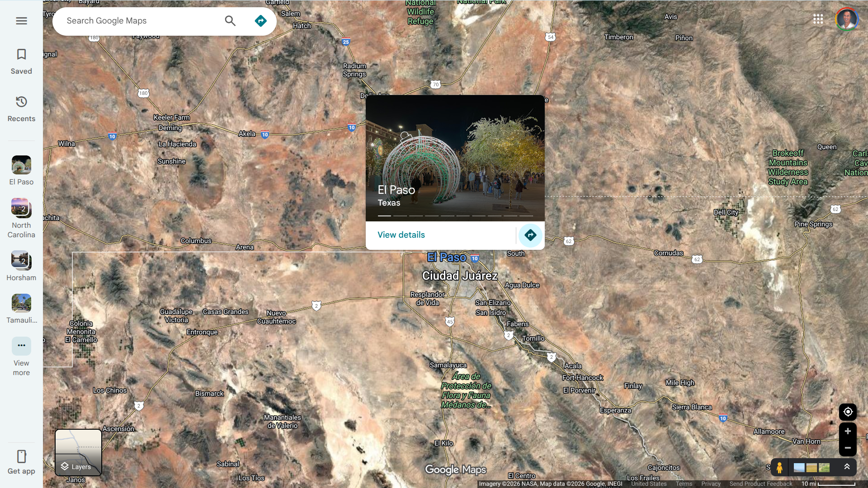Image resolution: width=868 pixels, height=488 pixels.
Task: Get directions to El Paso card
Action: [530, 235]
